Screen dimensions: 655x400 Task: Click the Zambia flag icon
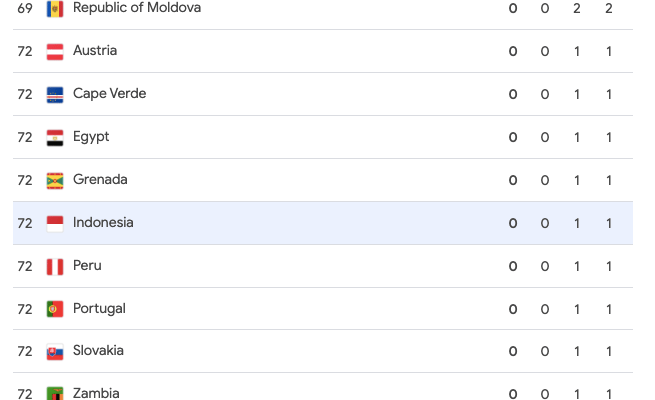(55, 393)
